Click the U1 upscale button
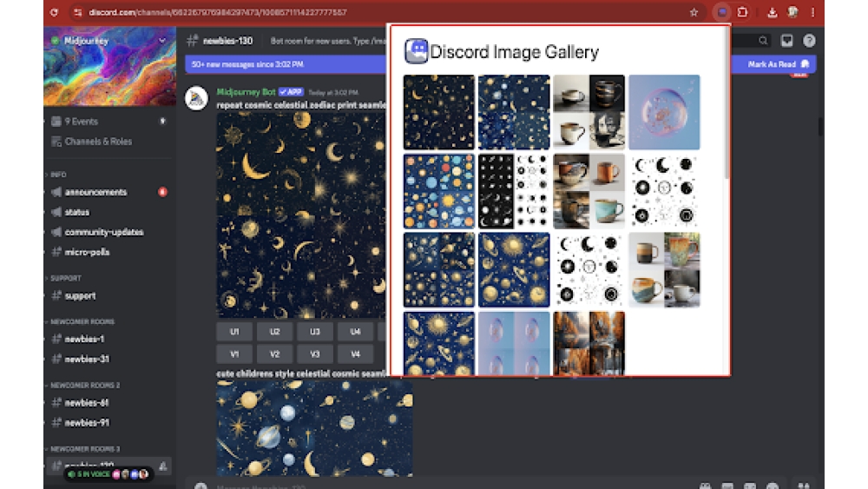868x489 pixels. tap(234, 332)
